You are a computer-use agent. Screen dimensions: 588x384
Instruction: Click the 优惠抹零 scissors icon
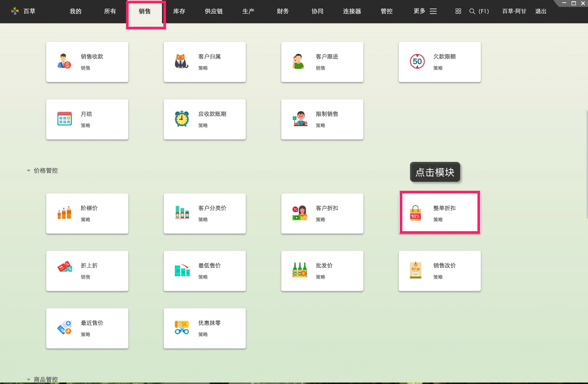181,328
